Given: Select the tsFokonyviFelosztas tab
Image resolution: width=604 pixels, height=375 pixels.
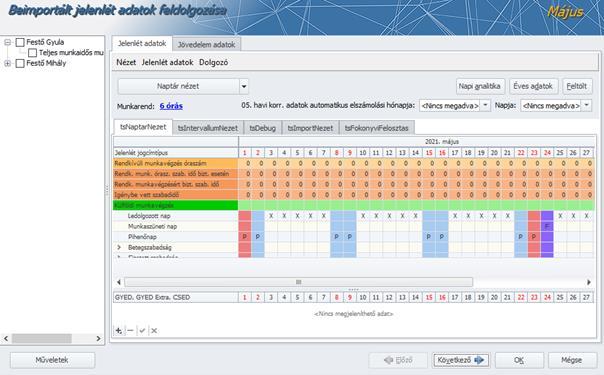Looking at the screenshot, I should click(377, 128).
